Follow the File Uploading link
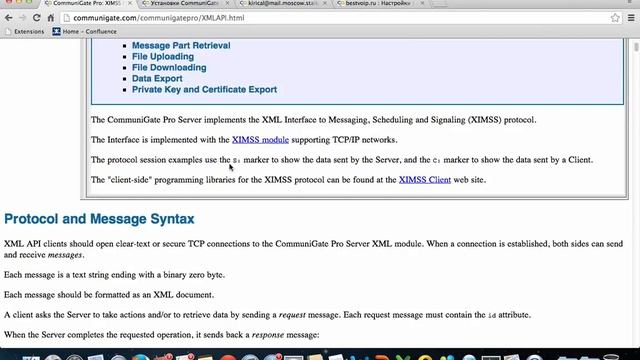This screenshot has height=360, width=640. click(x=163, y=57)
